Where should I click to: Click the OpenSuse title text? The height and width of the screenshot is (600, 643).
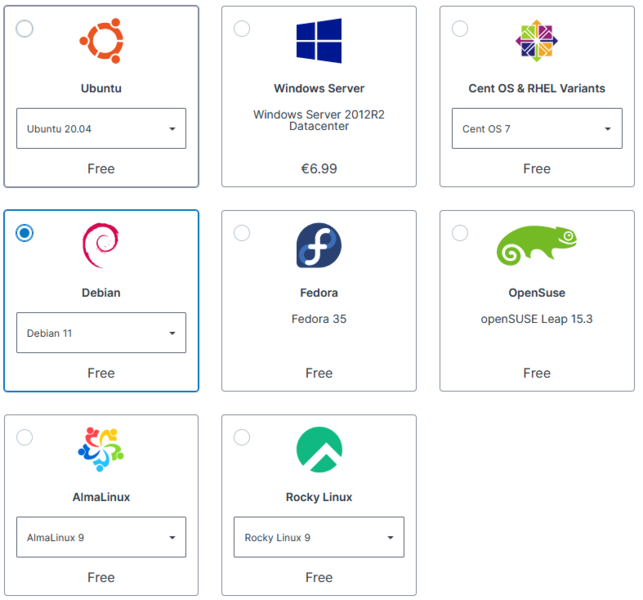(x=537, y=292)
